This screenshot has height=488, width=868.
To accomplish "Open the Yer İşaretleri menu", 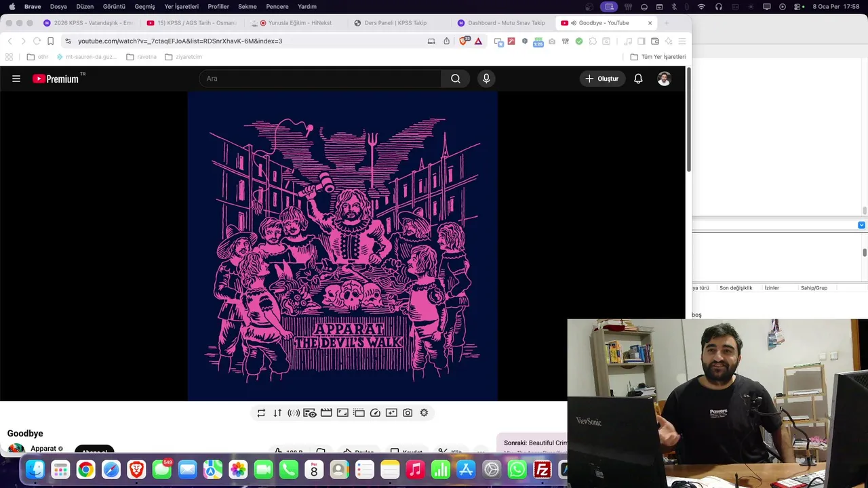I will point(181,7).
